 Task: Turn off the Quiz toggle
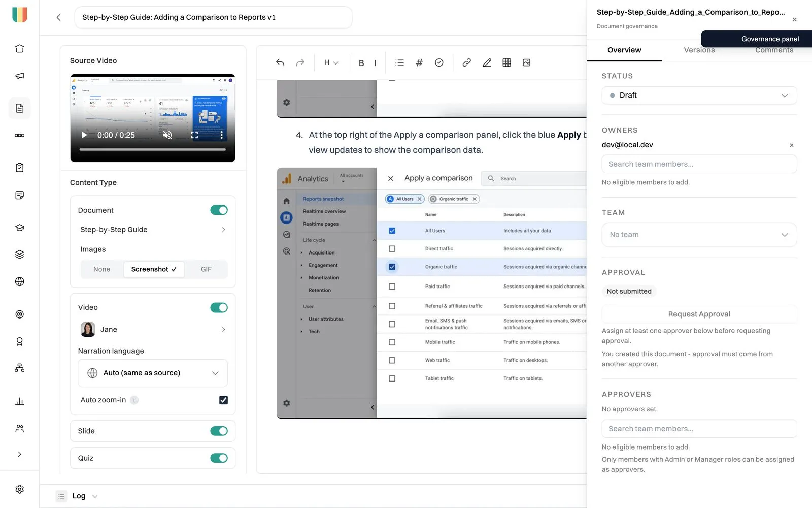(x=219, y=458)
